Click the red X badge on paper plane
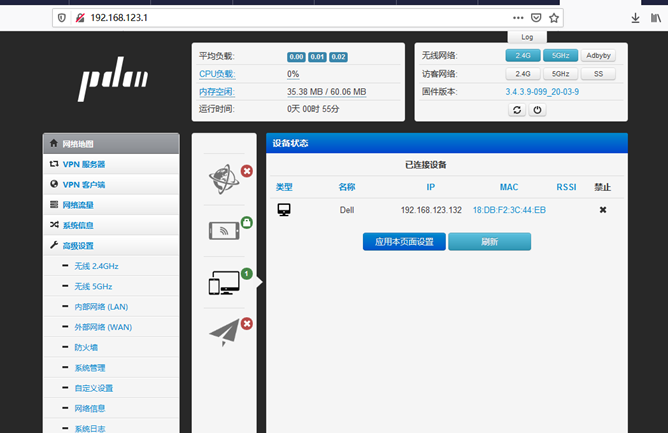Viewport: 668px width, 433px height. (x=247, y=323)
